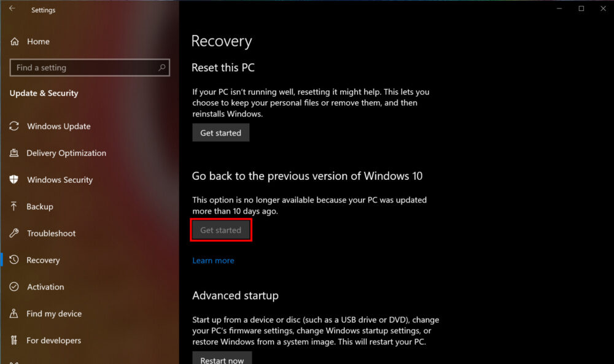Open the Learn more link
Screen dimensions: 614x364
tap(213, 260)
